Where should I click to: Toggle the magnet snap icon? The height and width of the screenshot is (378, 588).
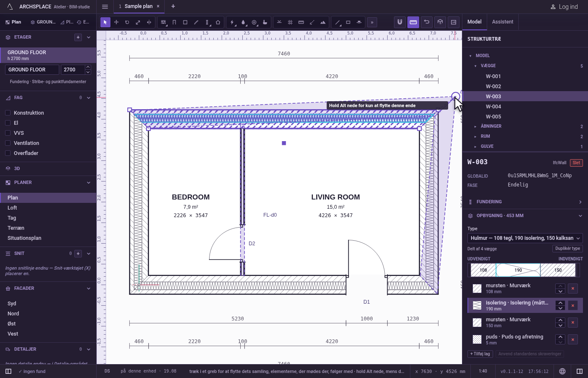(x=400, y=22)
